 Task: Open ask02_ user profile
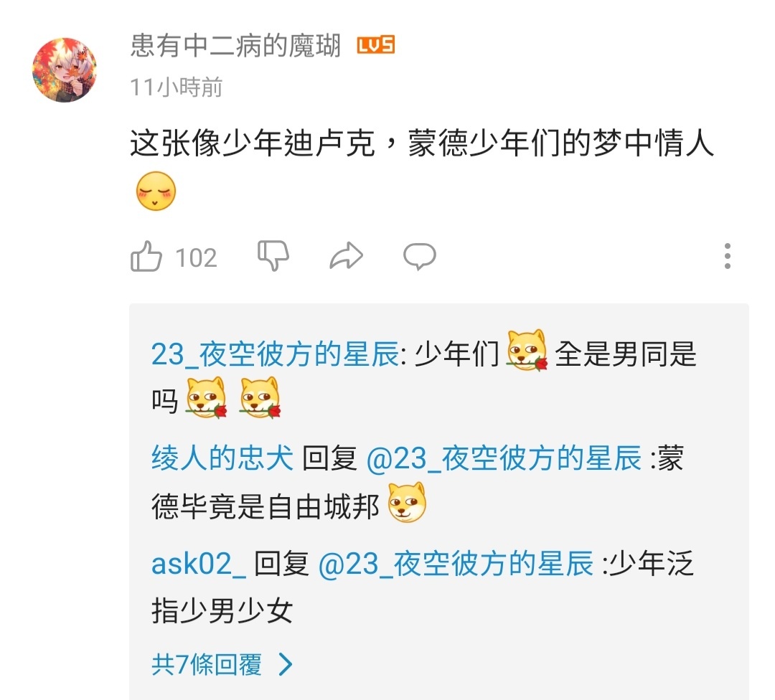(x=198, y=563)
